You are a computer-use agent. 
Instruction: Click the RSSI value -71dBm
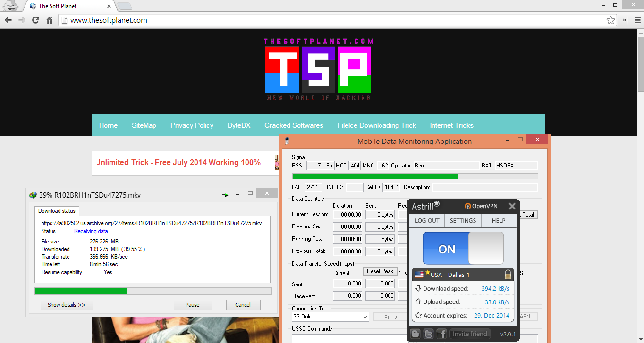[x=321, y=166]
